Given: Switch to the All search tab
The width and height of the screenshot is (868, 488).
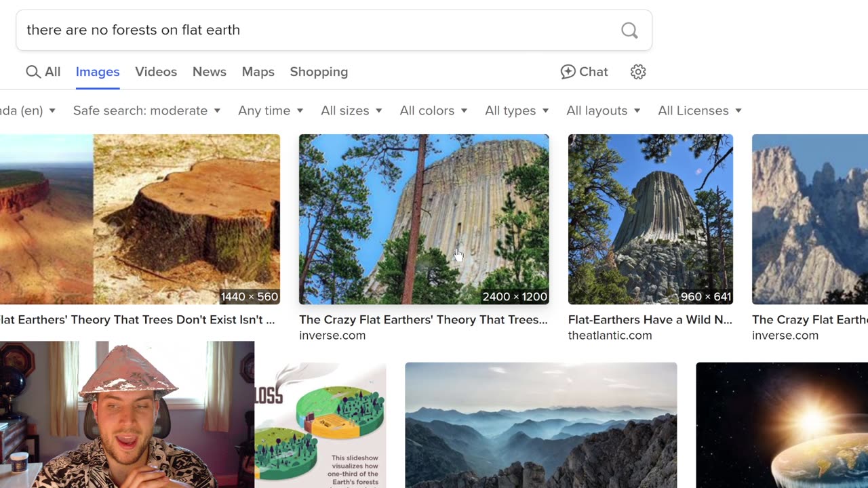Looking at the screenshot, I should coord(43,72).
